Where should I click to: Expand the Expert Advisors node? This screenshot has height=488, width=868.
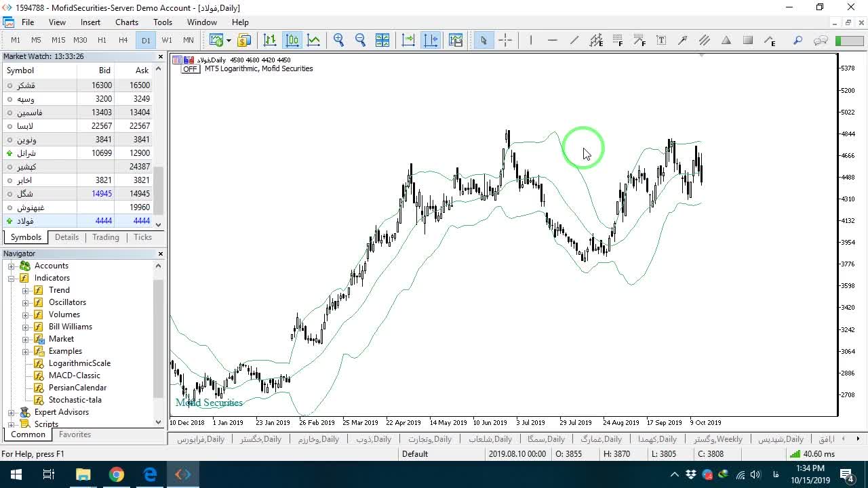[x=11, y=412]
